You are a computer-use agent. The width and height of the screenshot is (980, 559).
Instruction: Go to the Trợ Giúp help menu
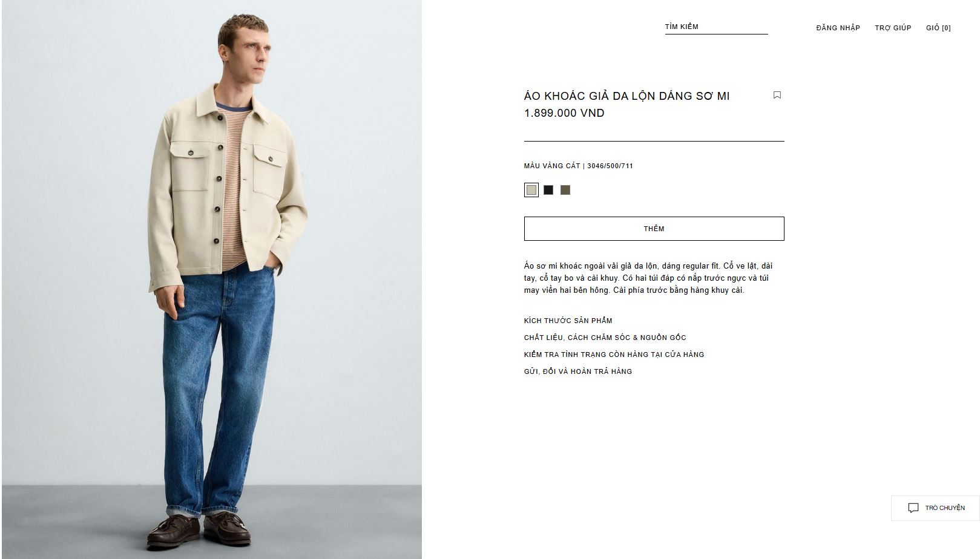tap(893, 28)
